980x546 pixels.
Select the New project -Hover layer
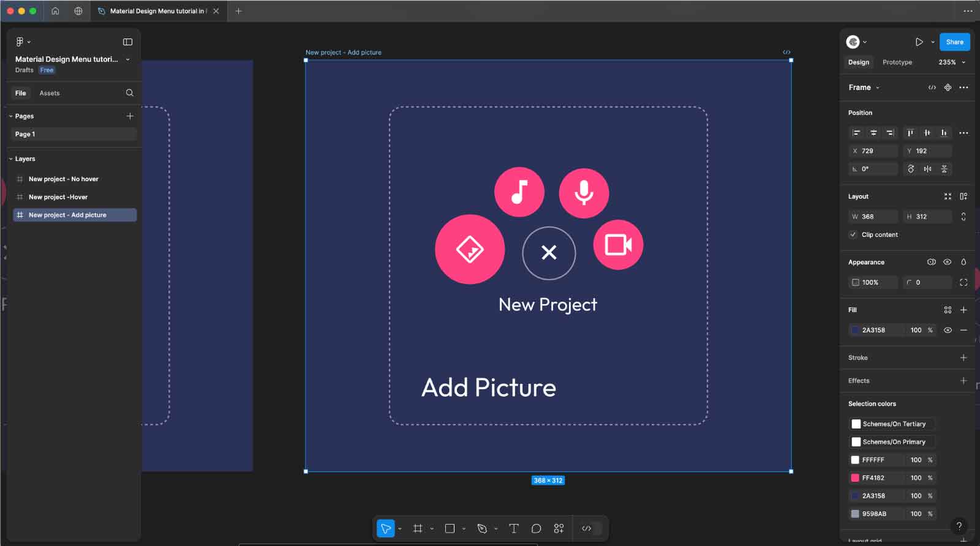(58, 197)
